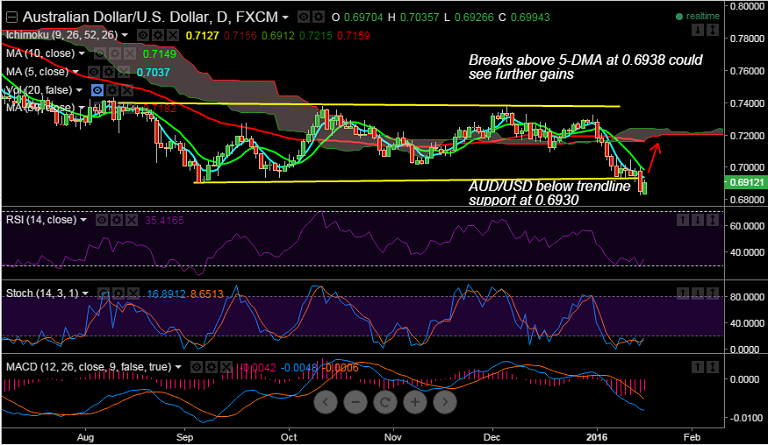768x445 pixels.
Task: Expand the MACD indicator dropdown arrow
Action: 178,367
